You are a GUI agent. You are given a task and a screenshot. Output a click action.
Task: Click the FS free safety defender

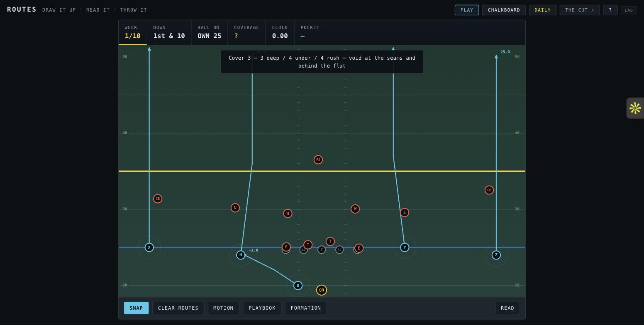pos(318,160)
